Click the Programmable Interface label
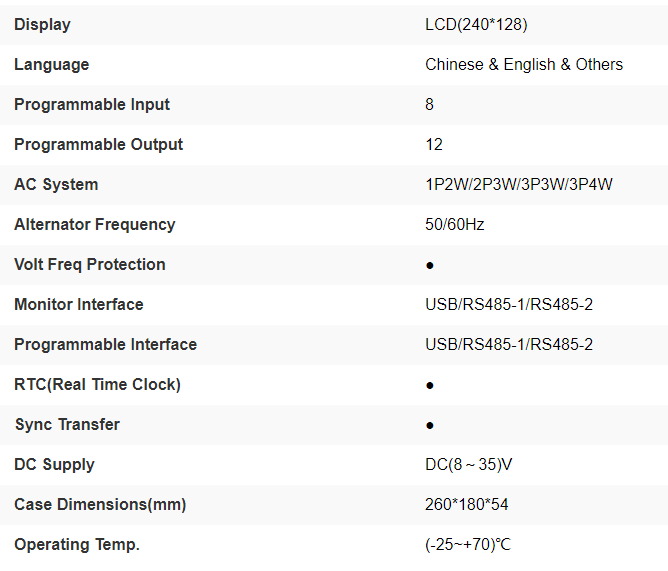This screenshot has width=668, height=571. [x=105, y=344]
